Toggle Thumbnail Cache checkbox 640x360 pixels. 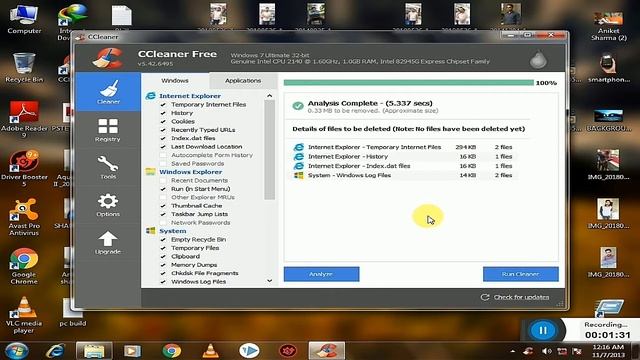click(x=163, y=206)
